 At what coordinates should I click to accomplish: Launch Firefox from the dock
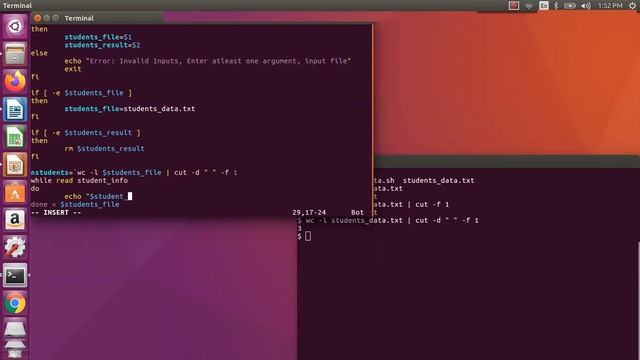coord(15,81)
